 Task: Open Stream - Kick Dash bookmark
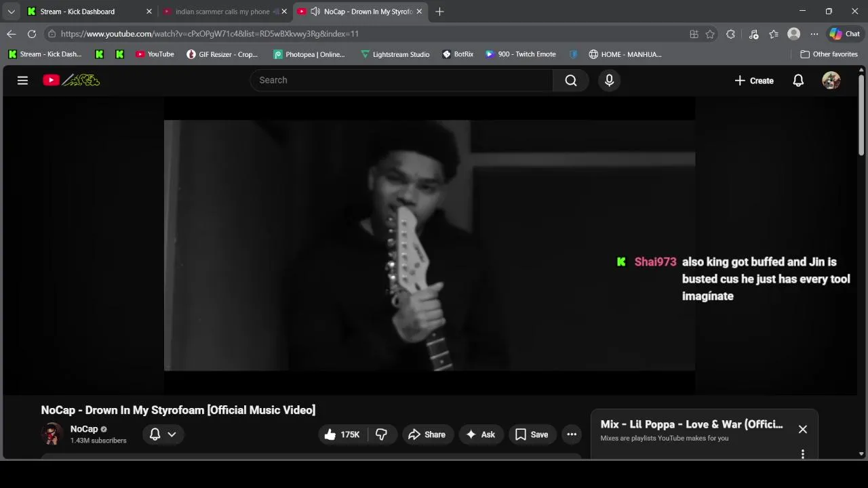tap(45, 54)
